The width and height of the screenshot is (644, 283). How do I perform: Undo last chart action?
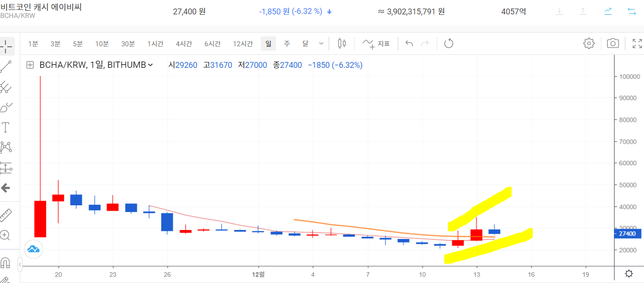409,44
